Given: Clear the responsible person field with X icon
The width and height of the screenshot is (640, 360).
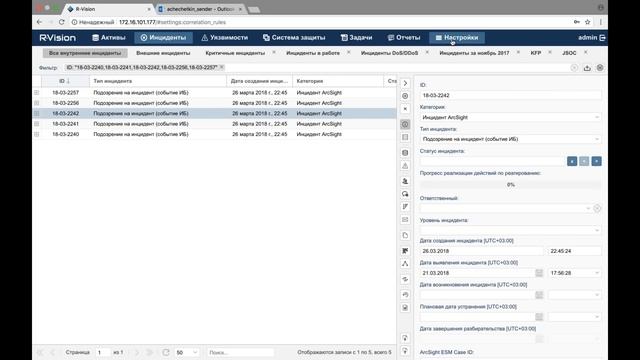Looking at the screenshot, I should (x=597, y=209).
